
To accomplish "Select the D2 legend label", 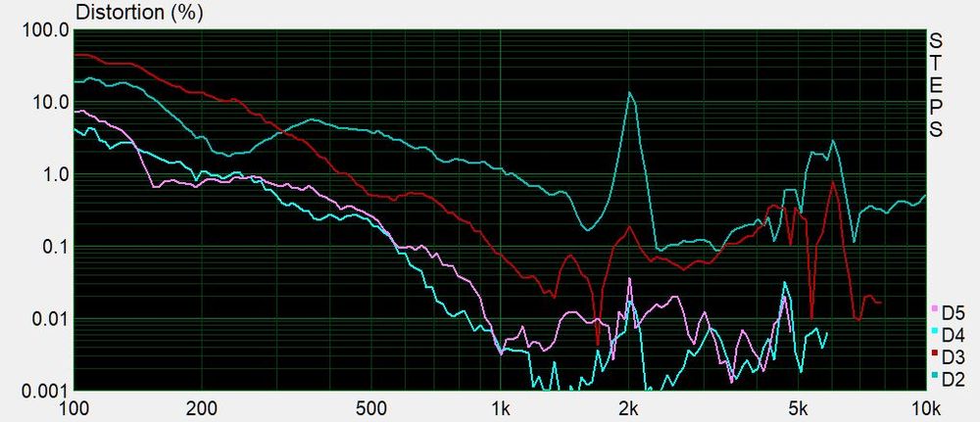I will tap(953, 379).
